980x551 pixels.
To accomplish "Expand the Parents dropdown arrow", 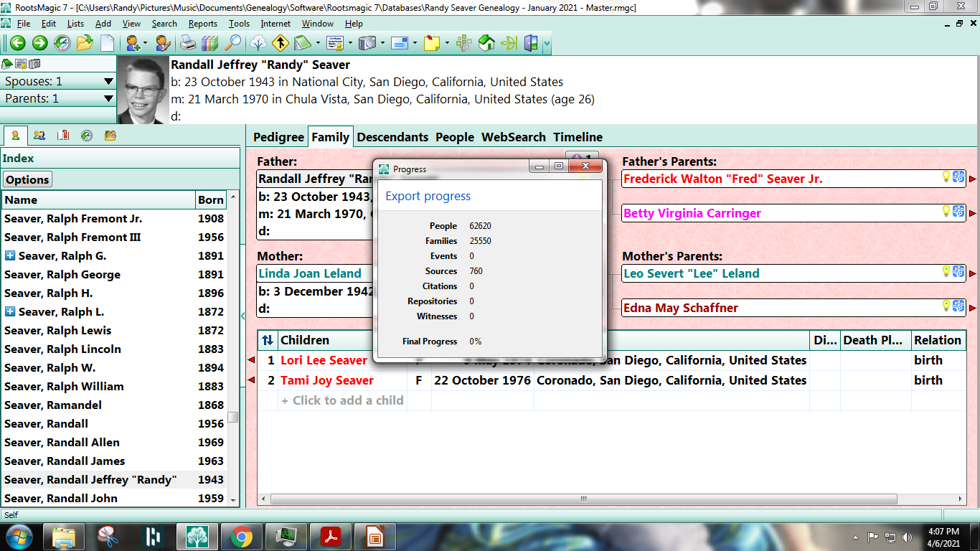I will click(107, 98).
